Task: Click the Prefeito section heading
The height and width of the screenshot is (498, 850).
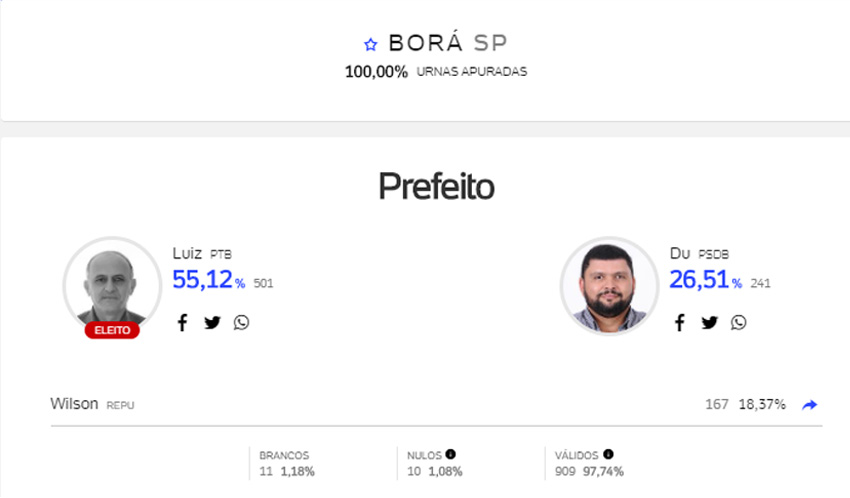Action: click(x=436, y=186)
